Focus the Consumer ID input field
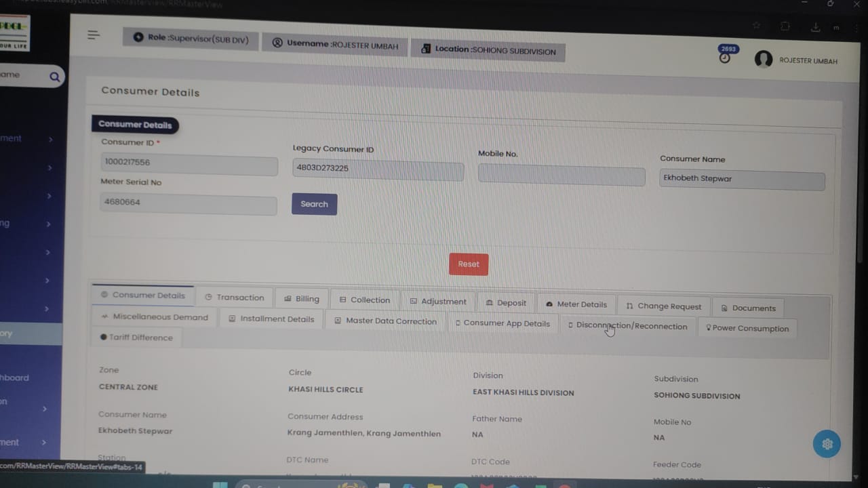 189,163
